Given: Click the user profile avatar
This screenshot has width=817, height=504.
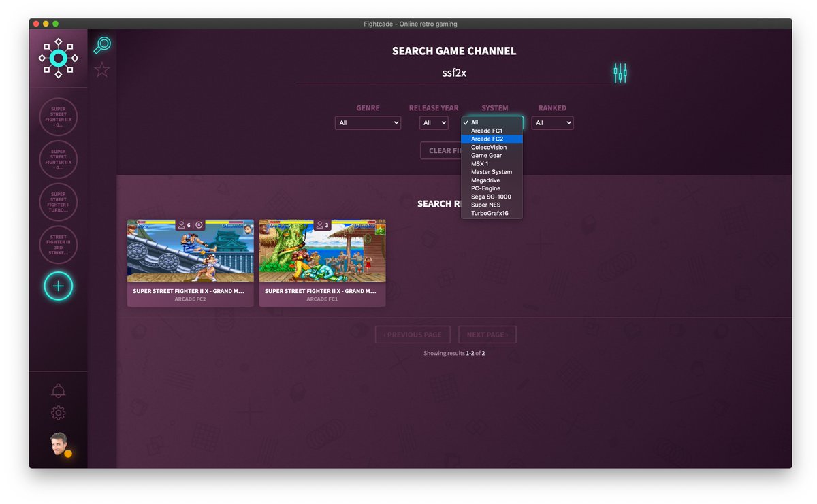Looking at the screenshot, I should [x=59, y=444].
